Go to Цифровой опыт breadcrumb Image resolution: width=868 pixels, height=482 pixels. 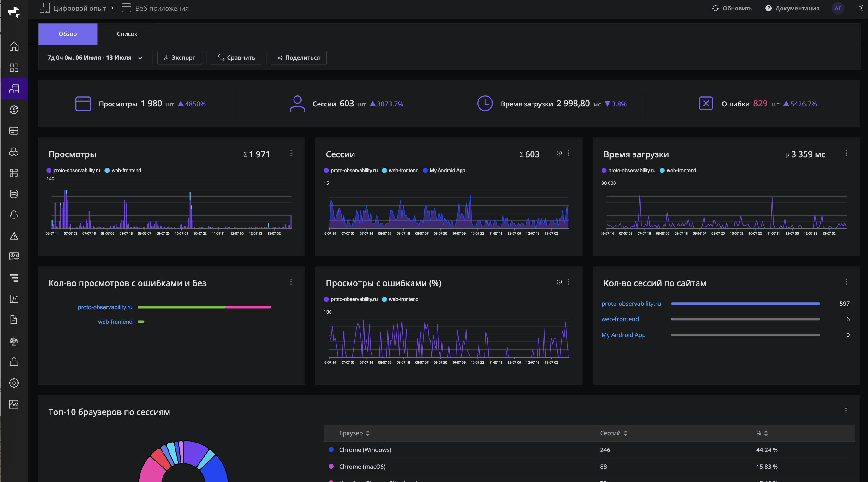click(73, 8)
